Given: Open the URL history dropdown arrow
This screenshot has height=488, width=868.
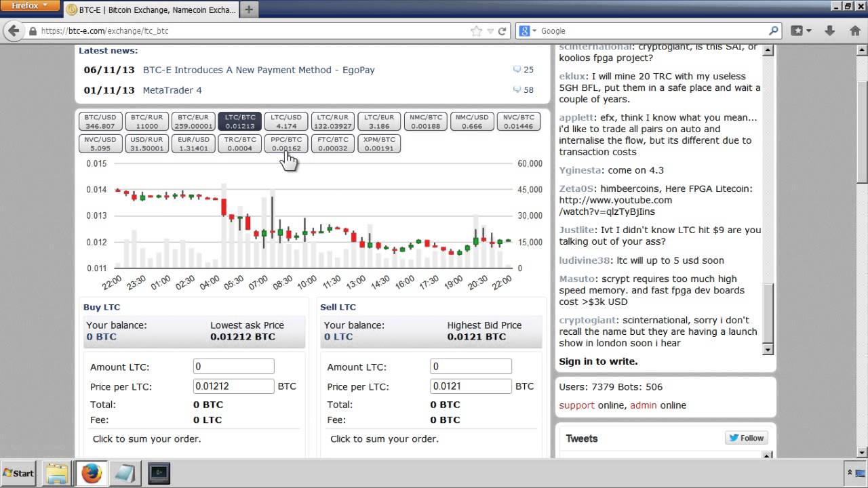Looking at the screenshot, I should (x=491, y=30).
